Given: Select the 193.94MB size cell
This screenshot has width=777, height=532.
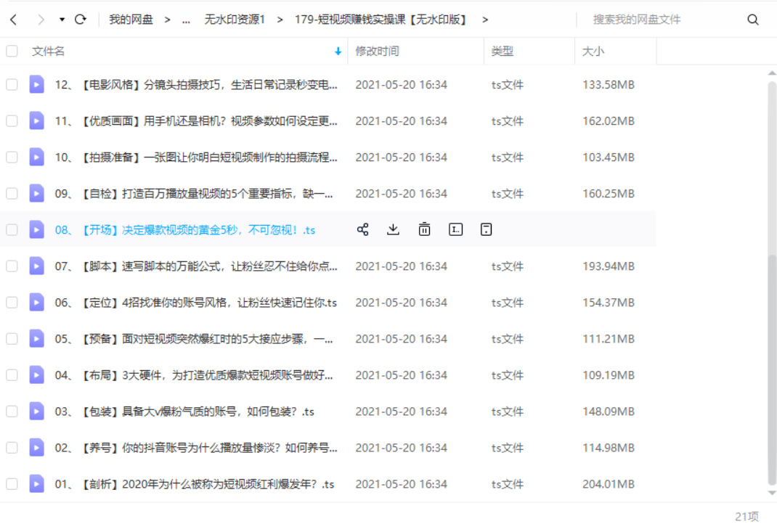Looking at the screenshot, I should (x=609, y=266).
